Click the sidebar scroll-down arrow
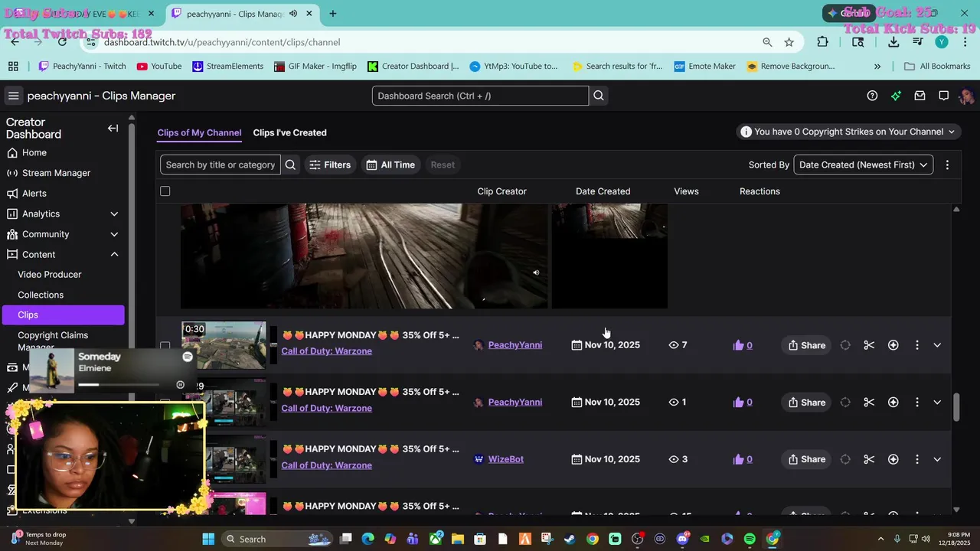This screenshot has width=980, height=551. click(x=132, y=521)
